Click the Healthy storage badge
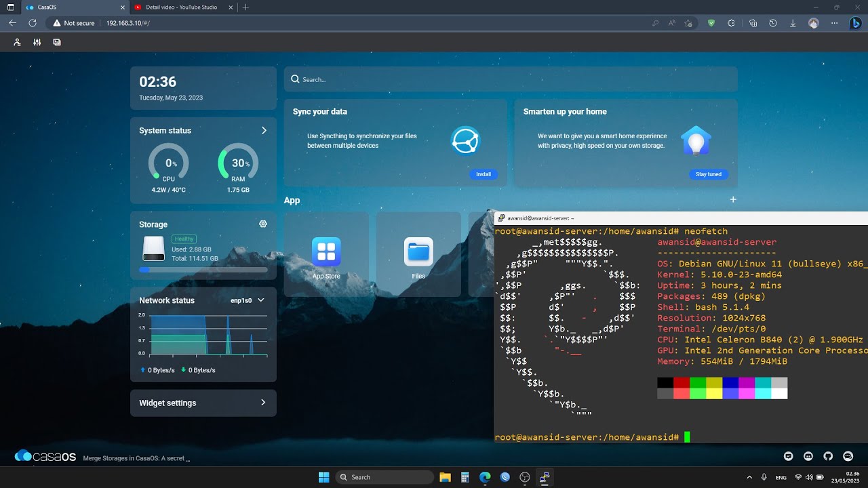This screenshot has width=868, height=488. [184, 239]
